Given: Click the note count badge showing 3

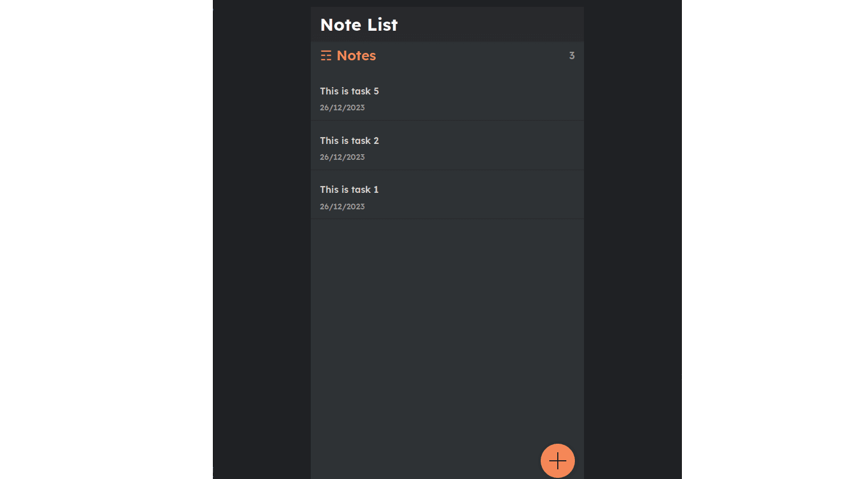Looking at the screenshot, I should [x=571, y=55].
